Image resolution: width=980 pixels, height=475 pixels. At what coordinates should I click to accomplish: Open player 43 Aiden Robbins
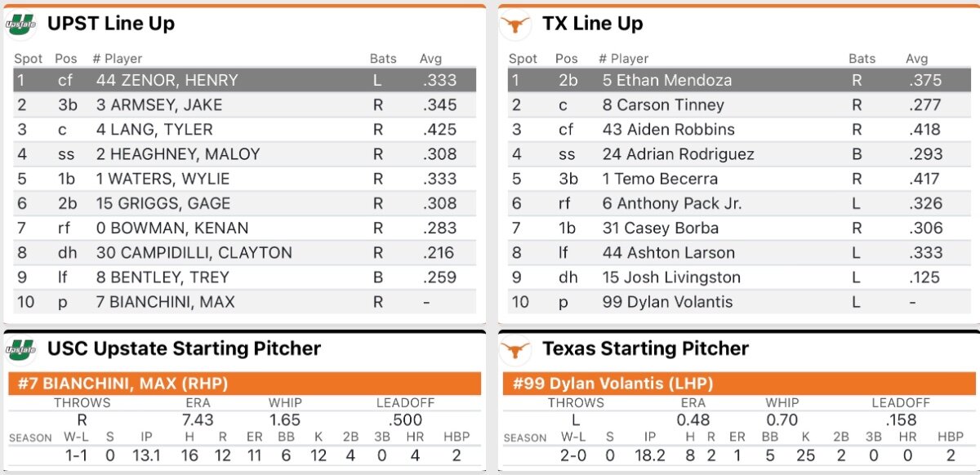(x=668, y=130)
